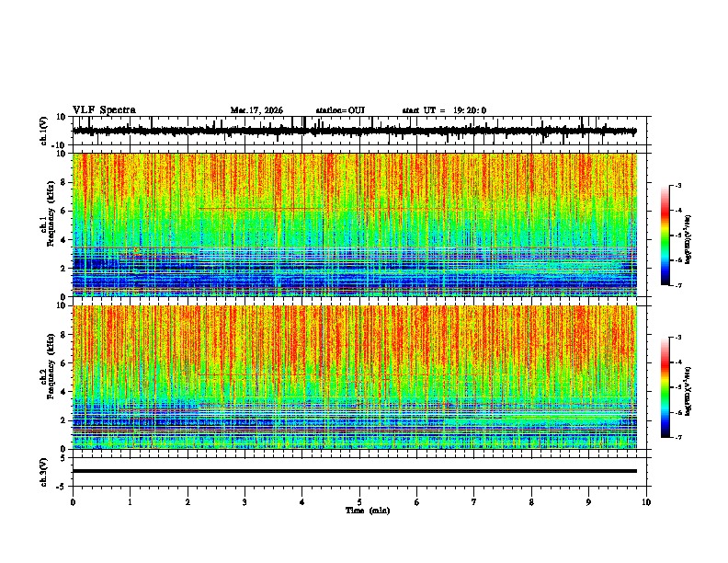Click the ch.1 colorbar log(PSD) unit label
Viewport: 728px width, 563px height.
tap(688, 239)
